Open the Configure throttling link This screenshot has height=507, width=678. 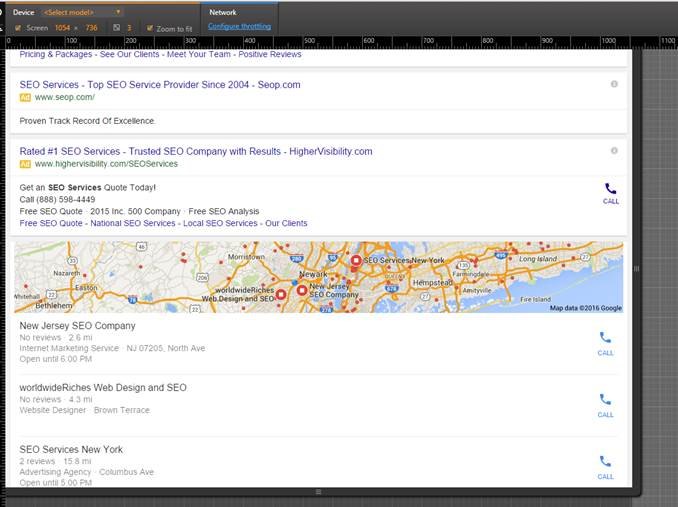pyautogui.click(x=239, y=26)
